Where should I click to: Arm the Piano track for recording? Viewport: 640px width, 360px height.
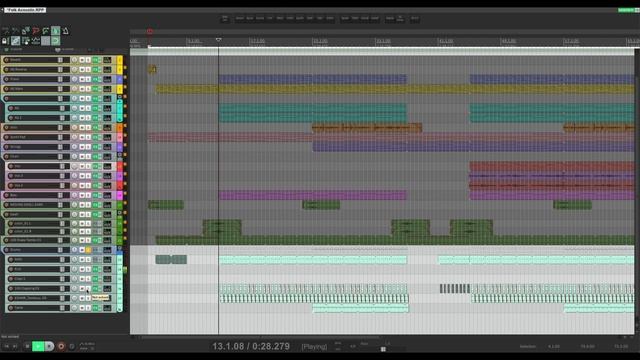(6, 79)
